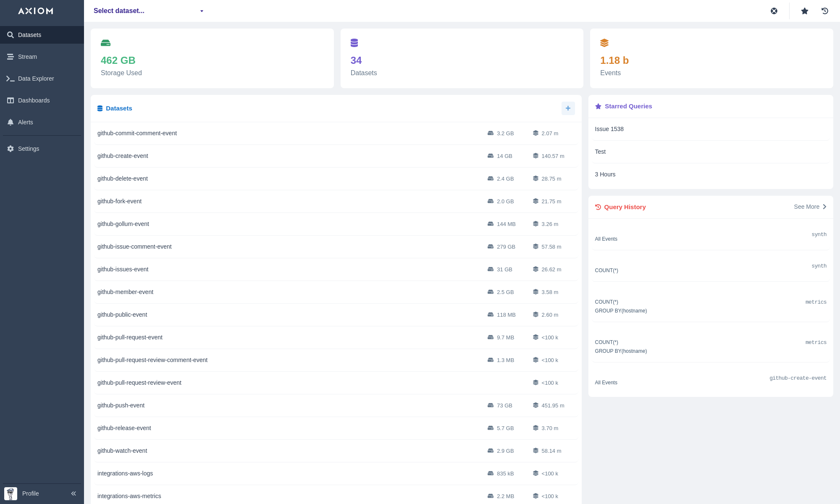Open starred queries via top star icon
This screenshot has width=840, height=504.
tap(804, 11)
